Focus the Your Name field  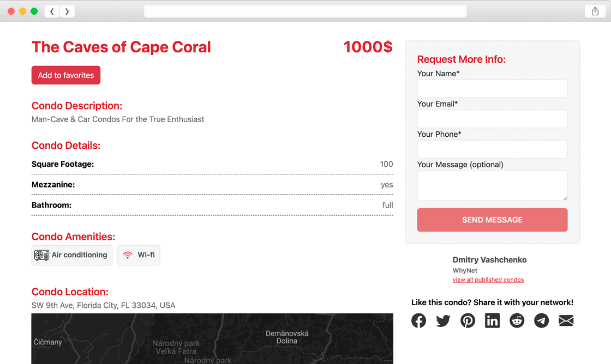[x=492, y=89]
